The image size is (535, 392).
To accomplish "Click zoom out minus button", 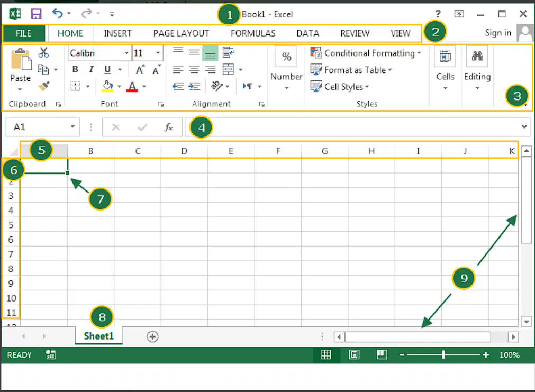I will coord(402,355).
